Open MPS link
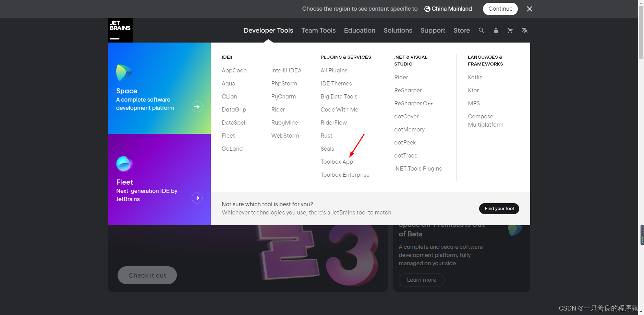The width and height of the screenshot is (644, 315). 474,103
